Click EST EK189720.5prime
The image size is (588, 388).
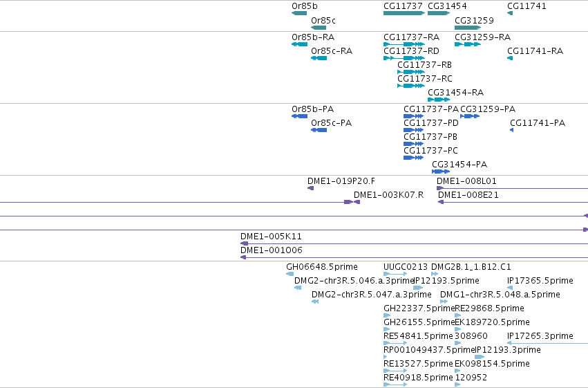[x=458, y=329]
